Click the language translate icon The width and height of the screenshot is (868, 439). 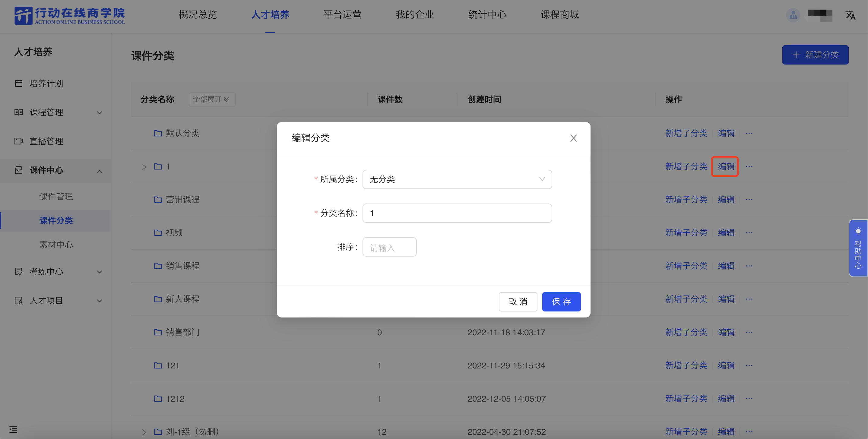(x=850, y=15)
